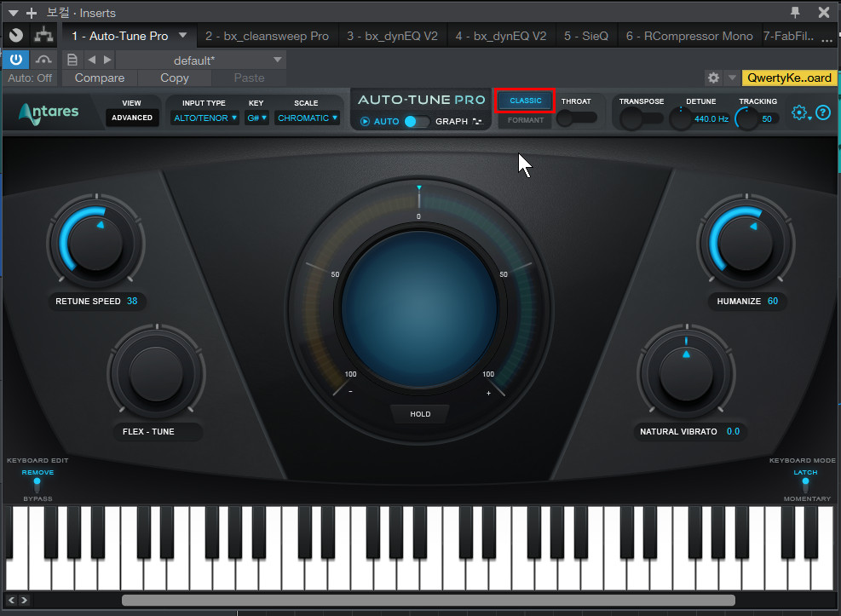The width and height of the screenshot is (841, 616).
Task: Enable CLASSIC mode button
Action: click(x=525, y=101)
